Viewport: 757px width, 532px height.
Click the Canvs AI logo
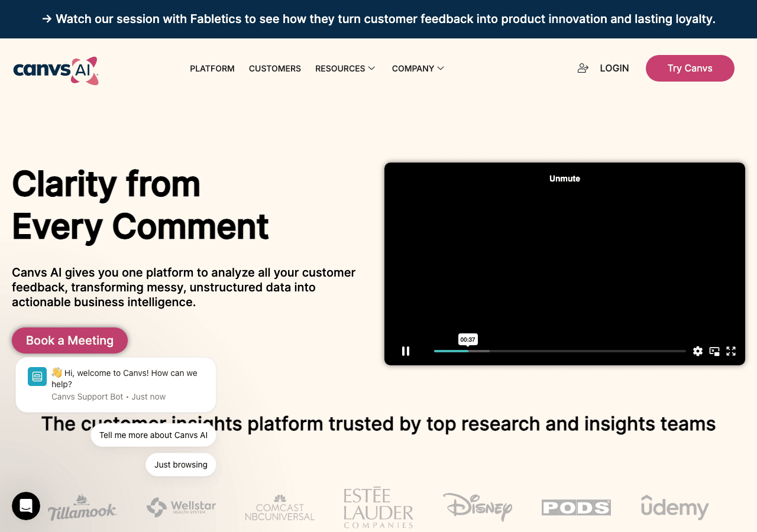56,71
